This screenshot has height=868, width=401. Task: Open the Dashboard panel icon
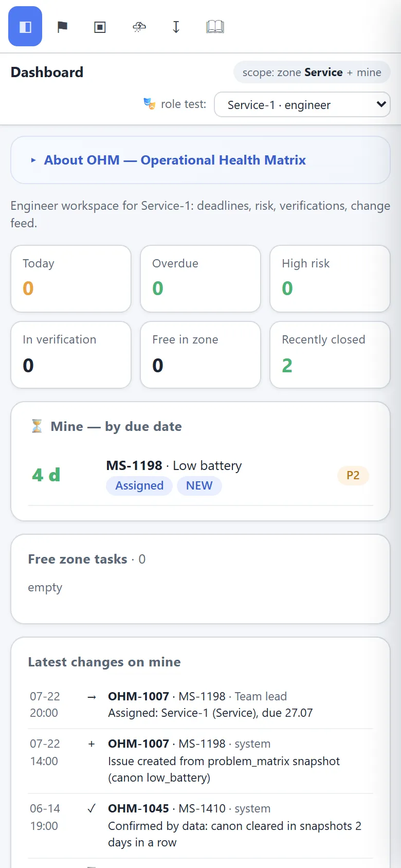25,26
